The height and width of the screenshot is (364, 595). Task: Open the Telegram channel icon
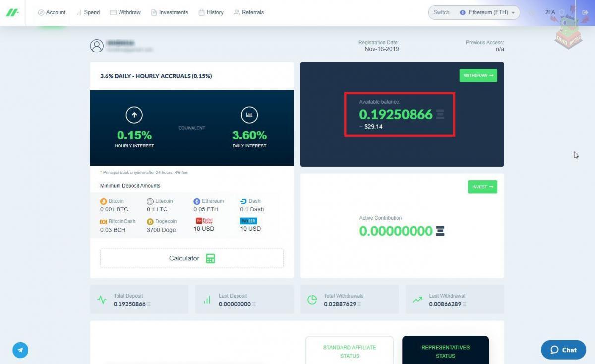(20, 350)
